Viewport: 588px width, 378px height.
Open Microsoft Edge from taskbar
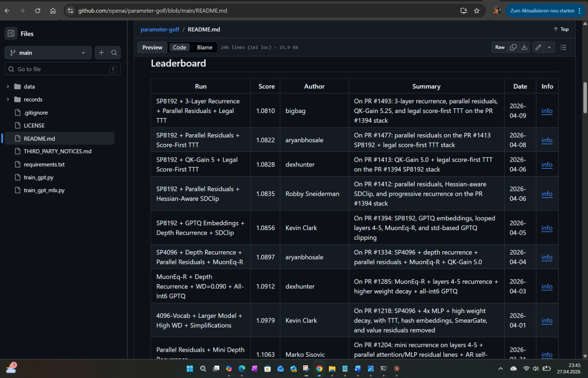tap(242, 369)
